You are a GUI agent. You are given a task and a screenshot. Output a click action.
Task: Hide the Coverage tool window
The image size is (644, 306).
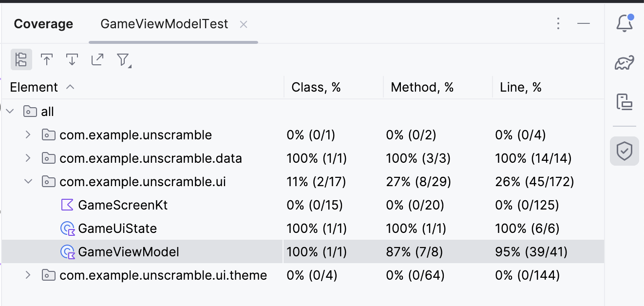[x=584, y=24]
